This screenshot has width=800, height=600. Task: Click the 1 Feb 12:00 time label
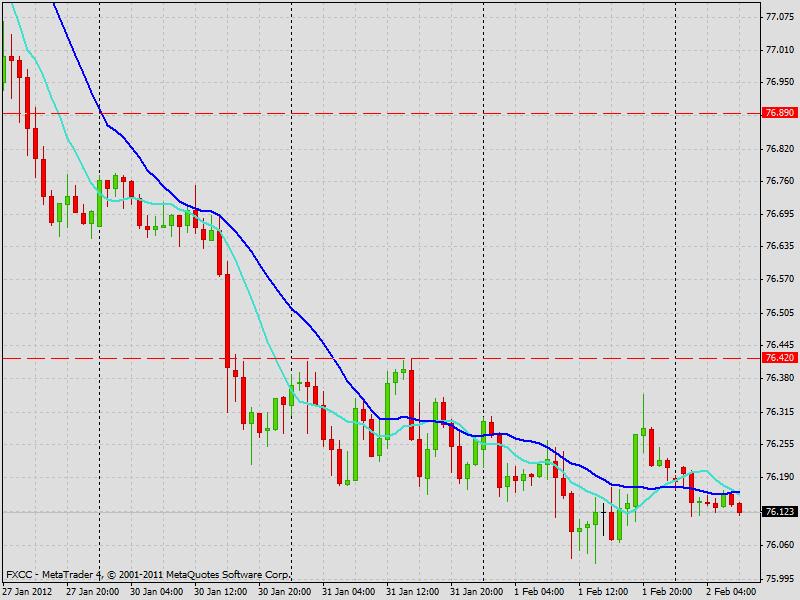pos(603,592)
